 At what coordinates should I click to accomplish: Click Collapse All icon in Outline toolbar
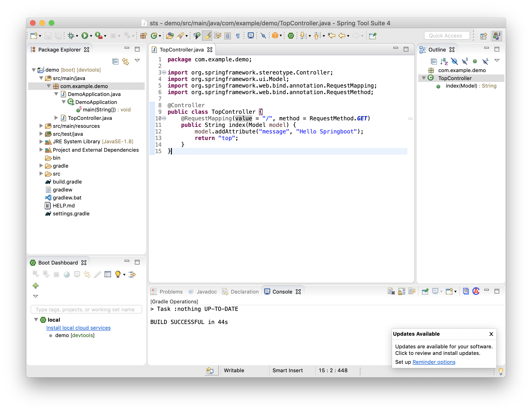[x=434, y=61]
